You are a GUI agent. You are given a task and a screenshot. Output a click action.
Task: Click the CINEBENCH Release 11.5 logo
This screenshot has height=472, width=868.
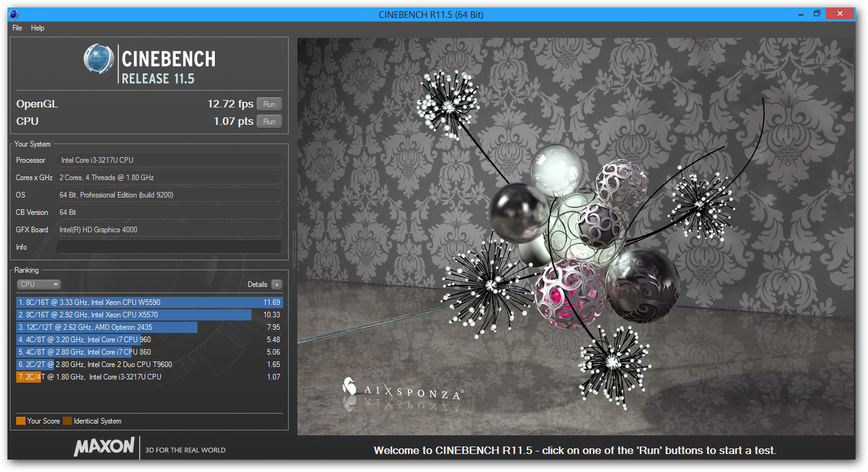(x=150, y=64)
